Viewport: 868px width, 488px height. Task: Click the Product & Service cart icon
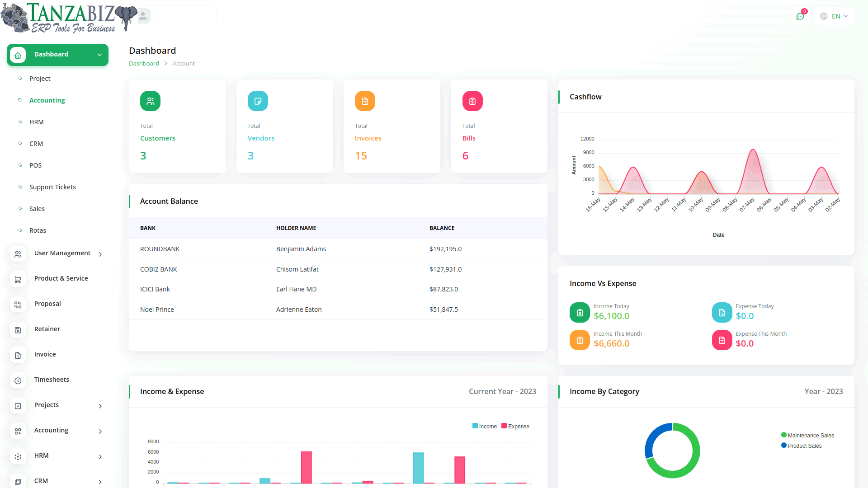[18, 280]
